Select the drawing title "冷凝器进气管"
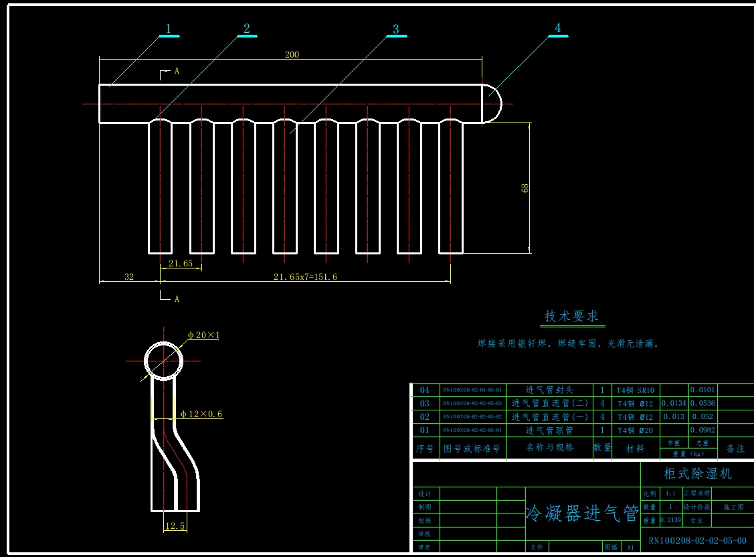The width and height of the screenshot is (756, 557). coord(583,513)
